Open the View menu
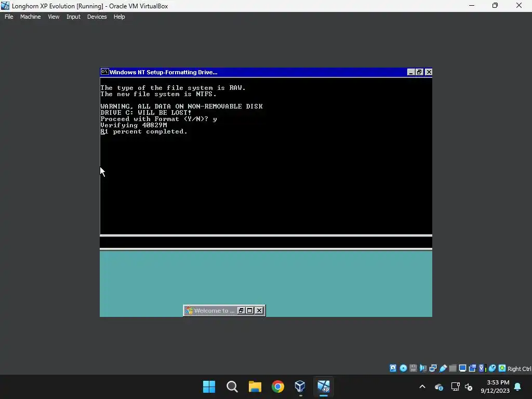Image resolution: width=532 pixels, height=399 pixels. 54,17
